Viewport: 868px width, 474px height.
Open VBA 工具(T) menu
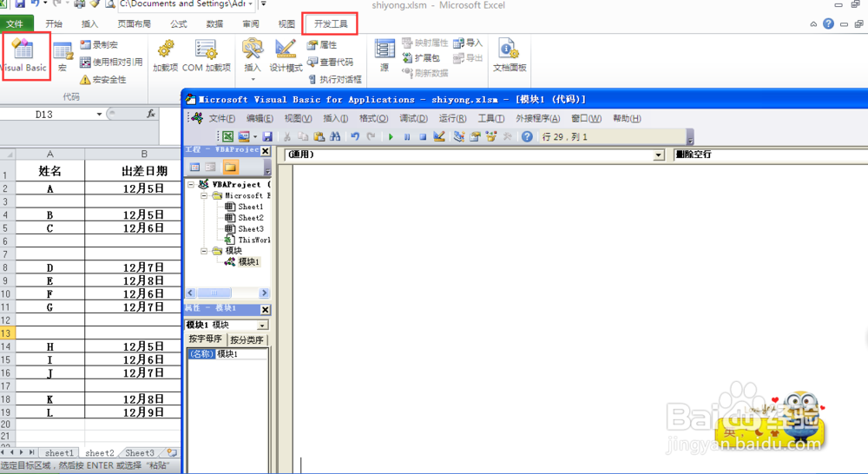pos(491,118)
